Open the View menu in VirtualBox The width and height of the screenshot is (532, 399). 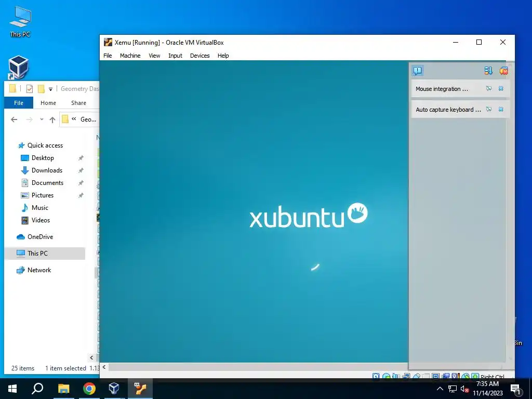154,56
